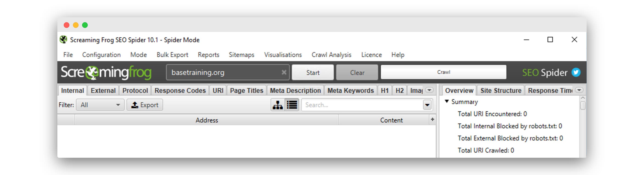
Task: Select the H2 tab
Action: point(400,90)
